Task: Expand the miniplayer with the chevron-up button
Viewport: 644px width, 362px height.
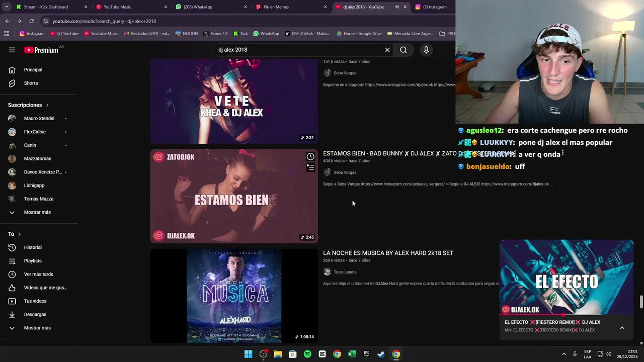Action: [622, 328]
